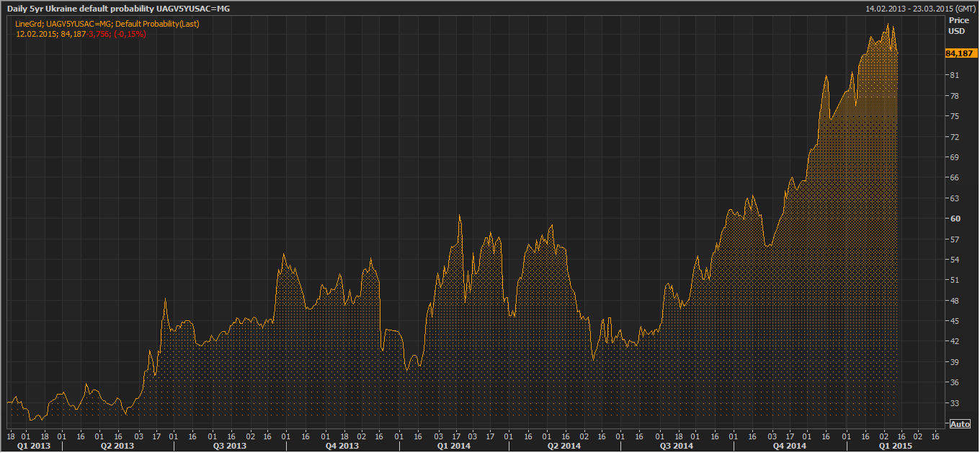Click the 33 price axis label
Image resolution: width=980 pixels, height=453 pixels.
[954, 403]
